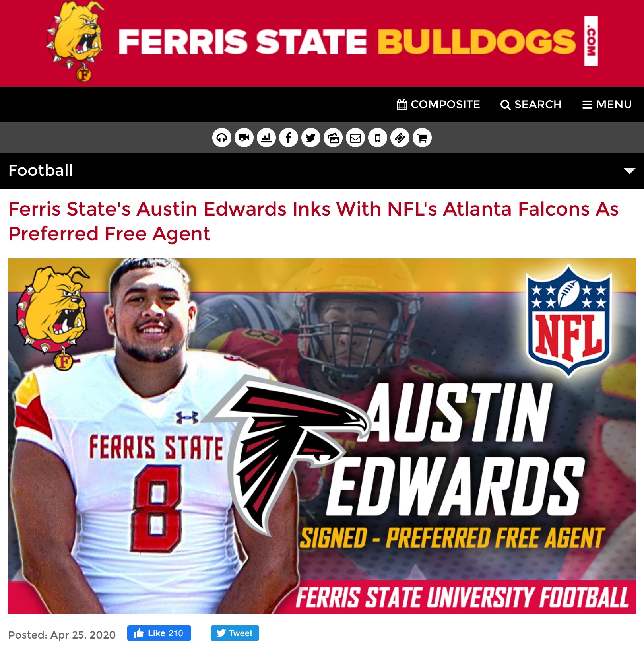Viewport: 644px width, 647px height.
Task: Expand the Football section dropdown arrow
Action: point(629,171)
